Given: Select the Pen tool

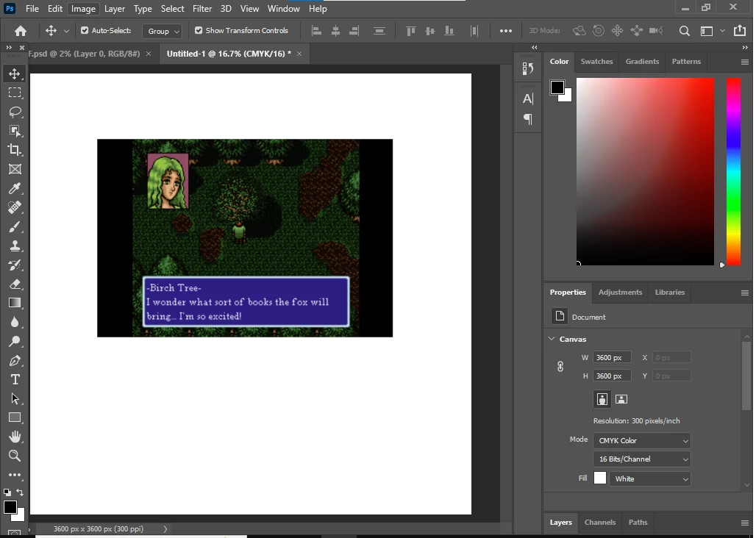Looking at the screenshot, I should tap(15, 360).
